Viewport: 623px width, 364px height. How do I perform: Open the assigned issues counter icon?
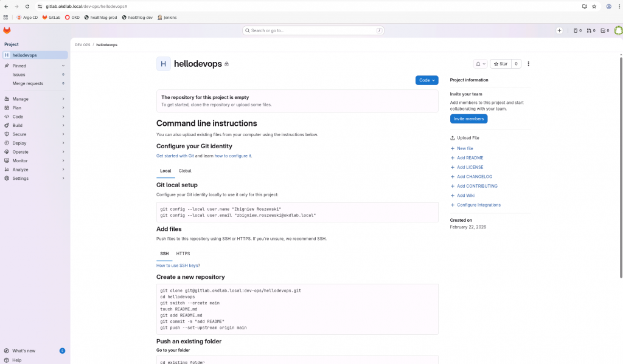tap(577, 30)
